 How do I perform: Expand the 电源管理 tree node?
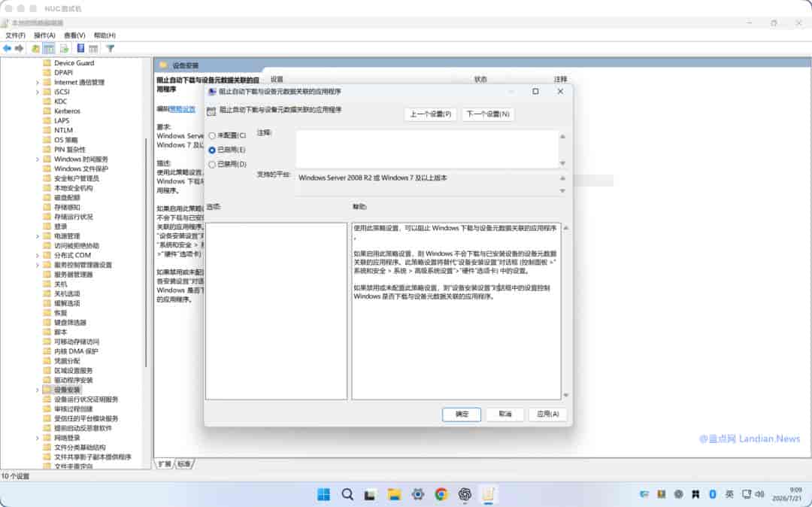point(38,236)
